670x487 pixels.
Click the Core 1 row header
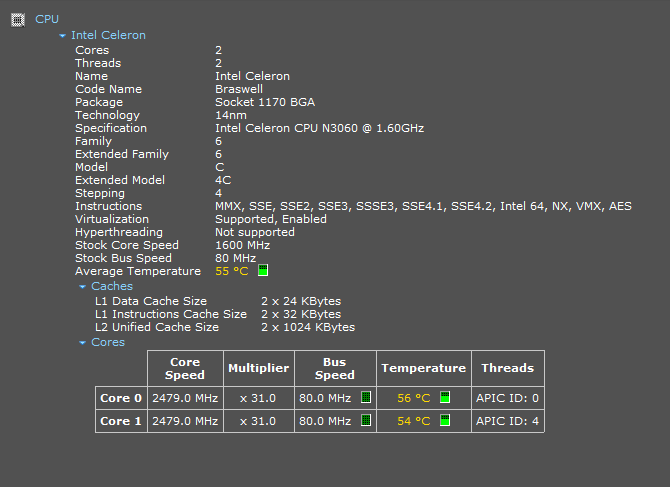point(121,421)
